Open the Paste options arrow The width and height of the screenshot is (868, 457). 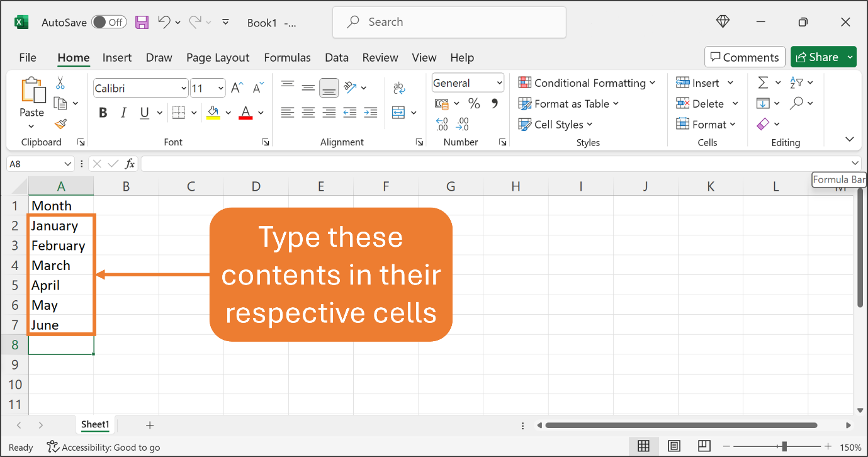coord(31,126)
